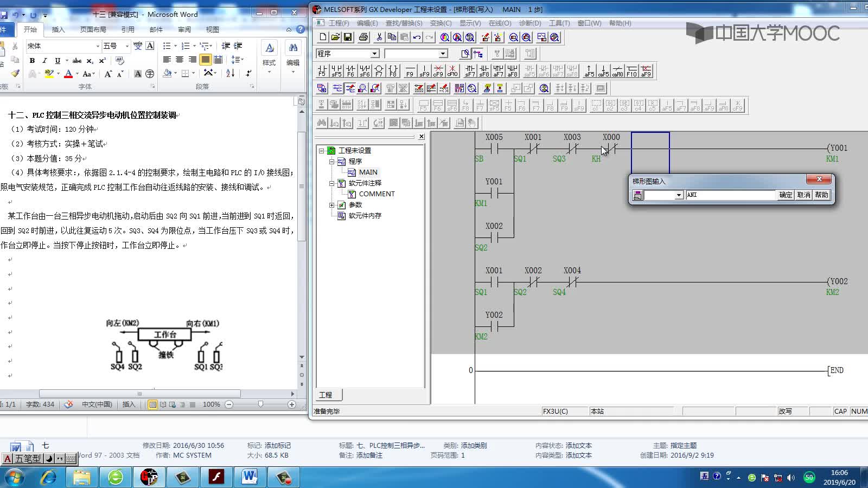Viewport: 868px width, 488px height.
Task: Insert falling pulse contact sF8
Action: [x=484, y=71]
